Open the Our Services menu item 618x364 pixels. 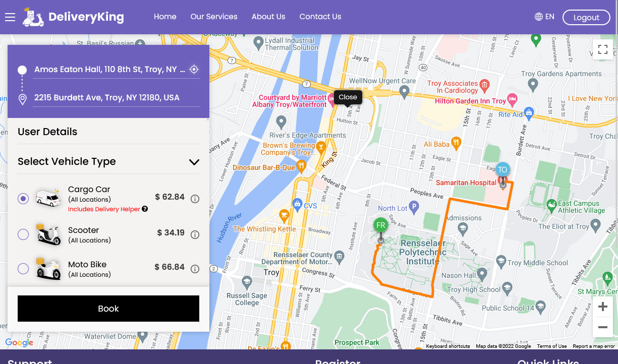point(214,17)
